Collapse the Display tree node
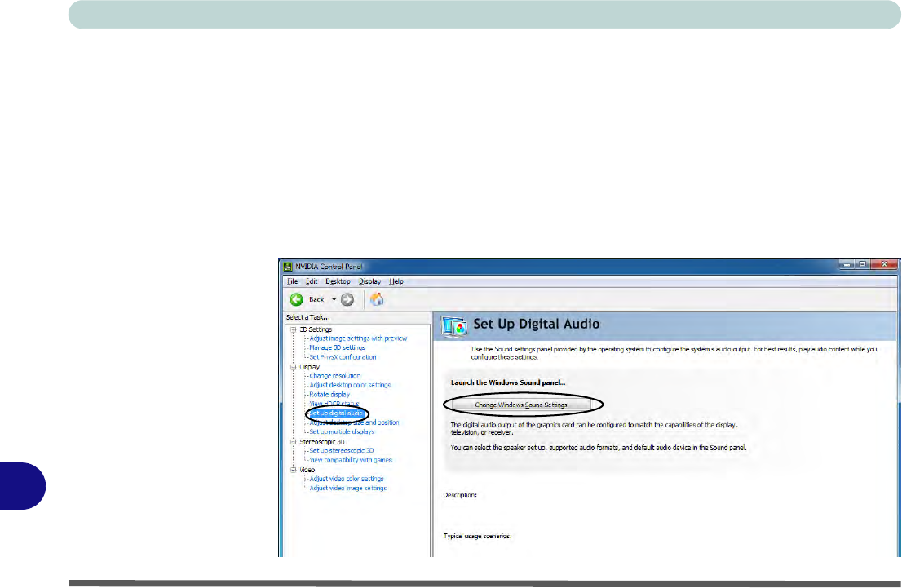 (x=294, y=367)
